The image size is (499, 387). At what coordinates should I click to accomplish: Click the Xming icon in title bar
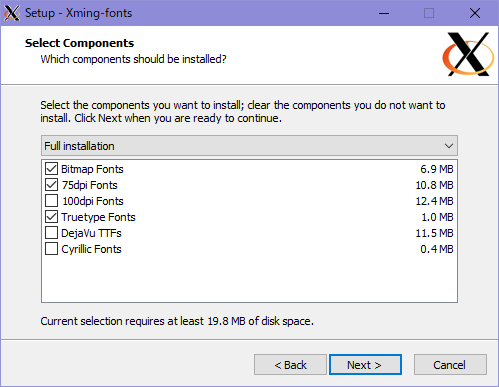click(x=12, y=13)
